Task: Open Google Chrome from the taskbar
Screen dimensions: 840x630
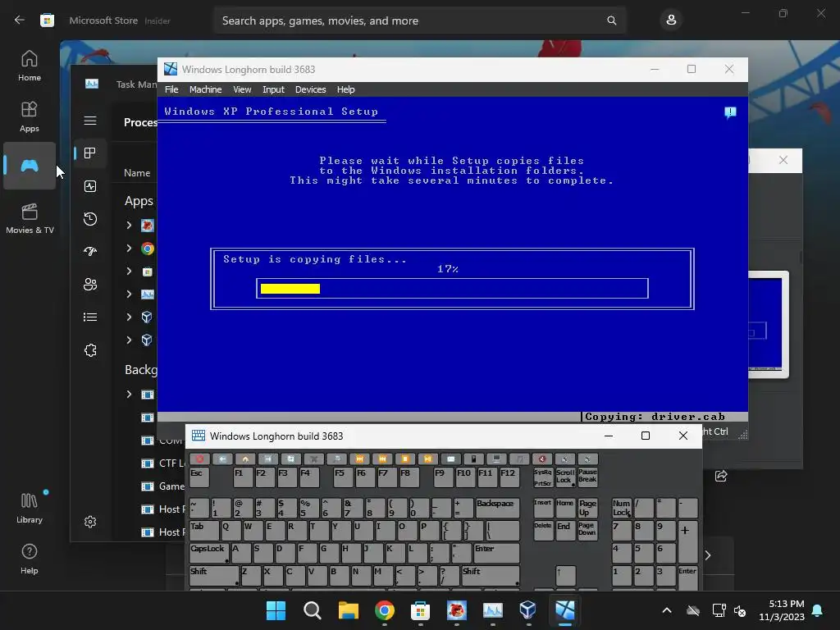Action: [384, 610]
